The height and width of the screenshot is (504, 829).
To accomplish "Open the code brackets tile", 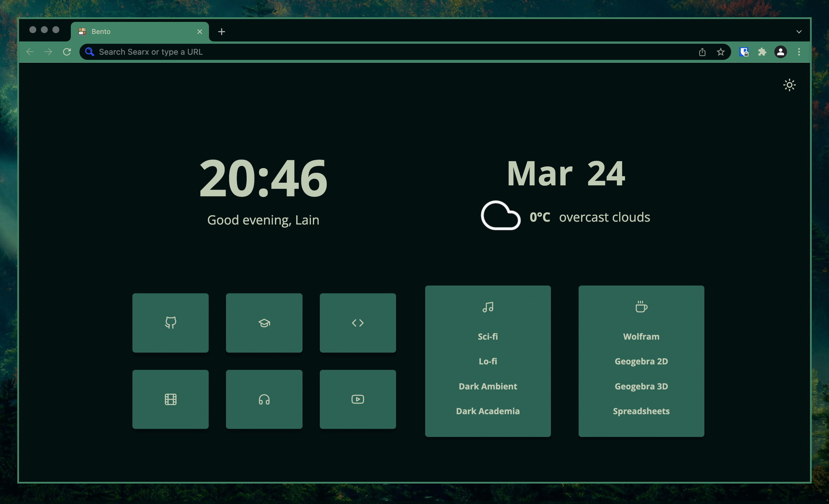I will [358, 323].
